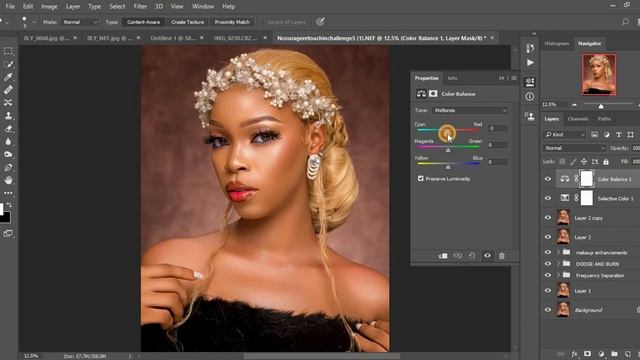Click lock position move icon
Viewport: 640px width, 360px height.
pyautogui.click(x=584, y=162)
